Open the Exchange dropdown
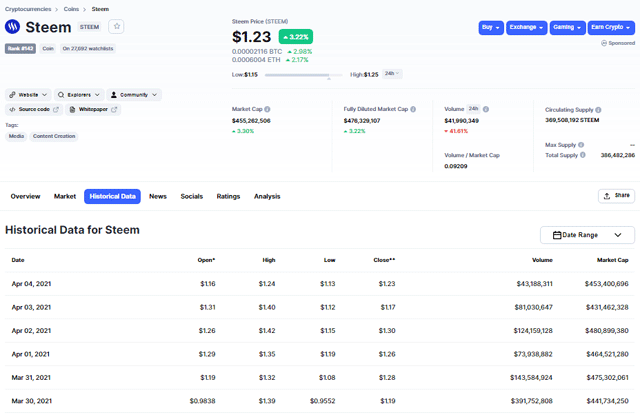This screenshot has width=640, height=415. [x=527, y=27]
